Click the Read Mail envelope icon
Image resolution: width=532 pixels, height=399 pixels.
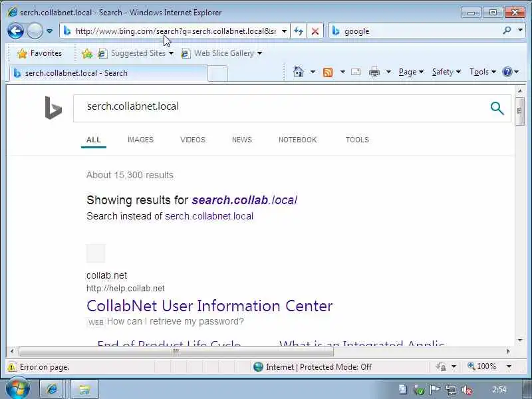[x=356, y=72]
